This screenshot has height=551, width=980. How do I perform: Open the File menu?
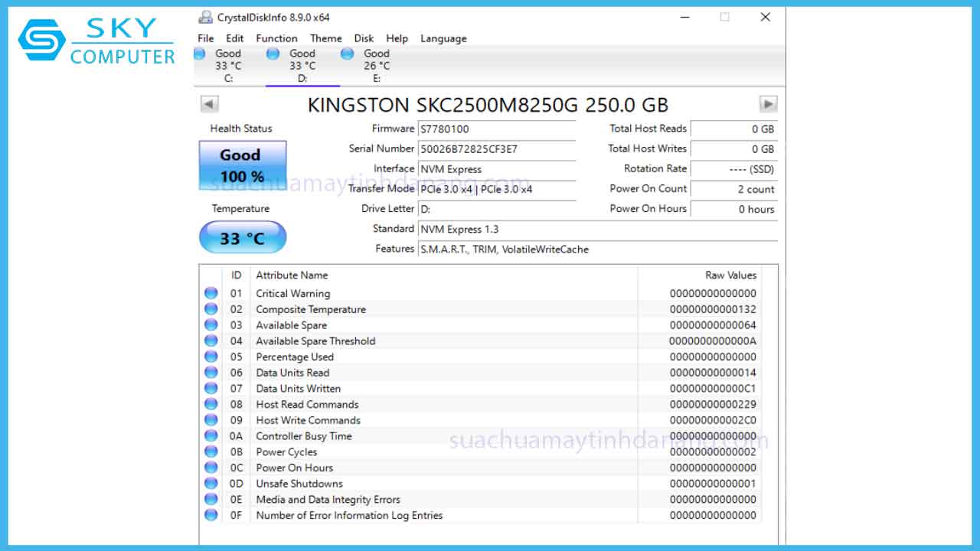pos(206,38)
